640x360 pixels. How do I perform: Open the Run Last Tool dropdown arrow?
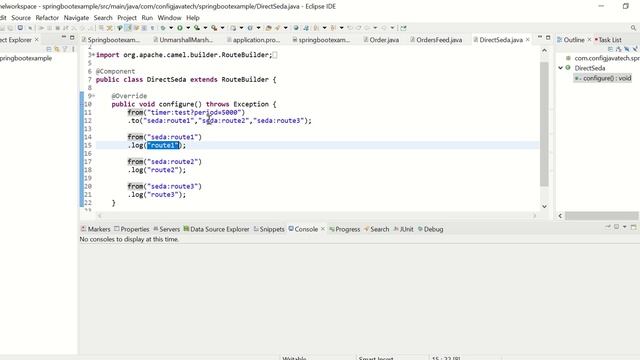[222, 28]
